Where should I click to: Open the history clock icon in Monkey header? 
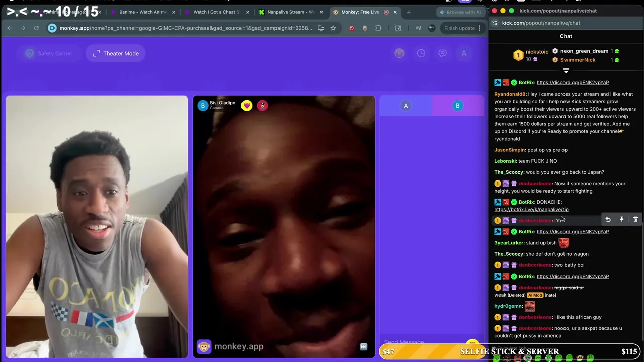(421, 53)
